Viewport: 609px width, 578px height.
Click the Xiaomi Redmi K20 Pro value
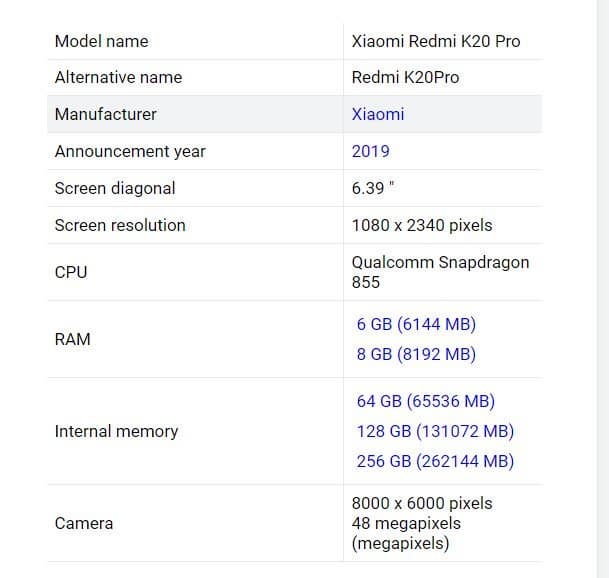point(436,41)
